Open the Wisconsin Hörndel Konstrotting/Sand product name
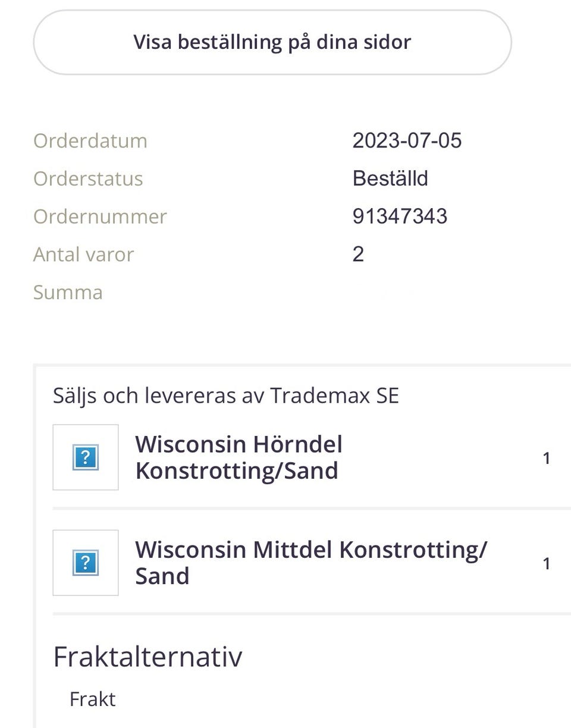The height and width of the screenshot is (728, 571). [239, 457]
